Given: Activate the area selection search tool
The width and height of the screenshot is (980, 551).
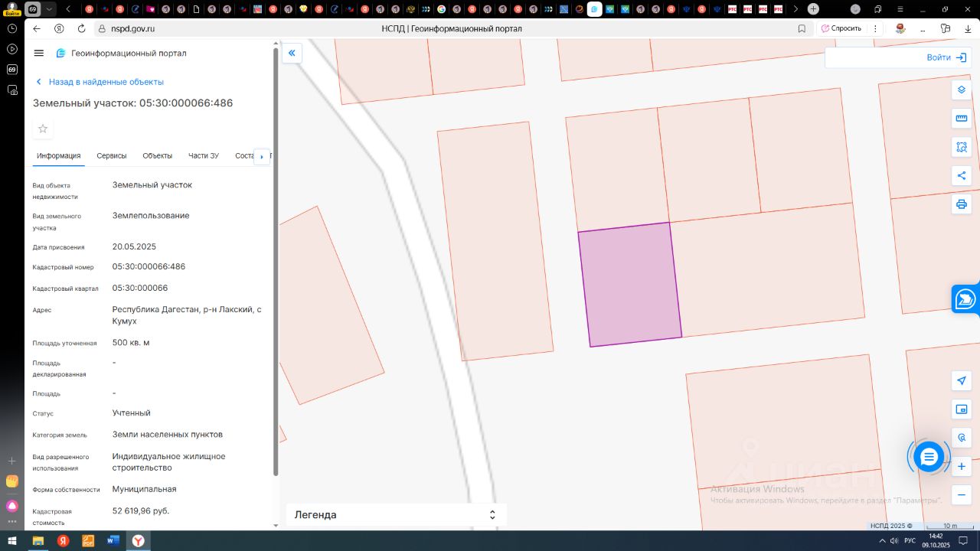Looking at the screenshot, I should (962, 147).
